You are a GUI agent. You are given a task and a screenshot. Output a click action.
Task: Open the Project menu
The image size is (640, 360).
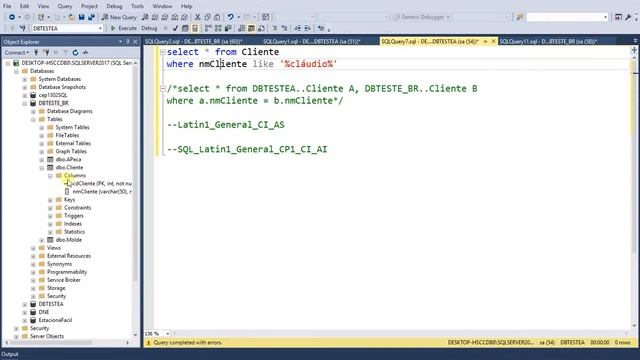89,6
